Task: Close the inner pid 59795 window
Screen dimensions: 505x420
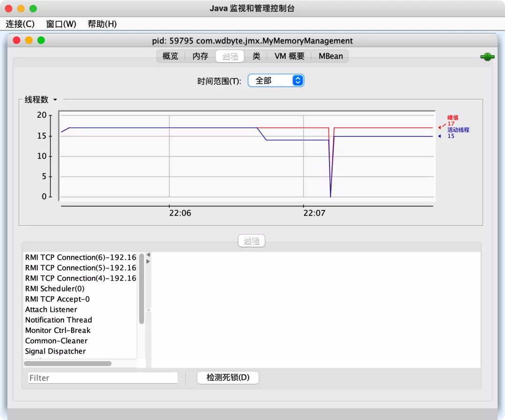Action: tap(16, 40)
